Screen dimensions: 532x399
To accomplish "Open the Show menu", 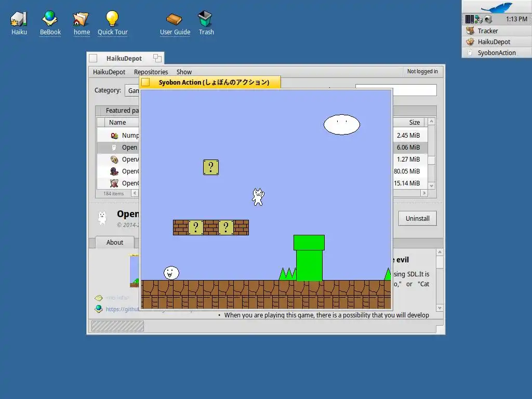I will click(184, 72).
